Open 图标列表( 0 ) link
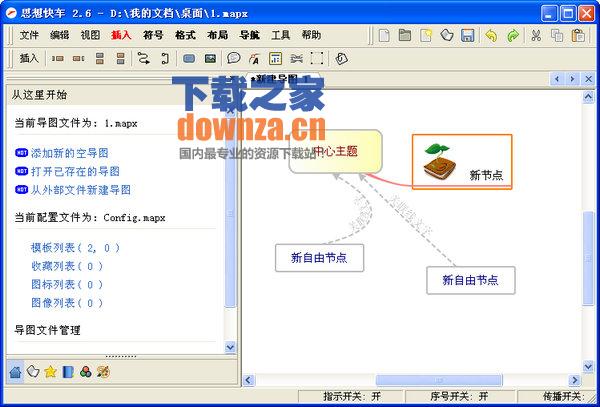This screenshot has height=407, width=600. 67,285
